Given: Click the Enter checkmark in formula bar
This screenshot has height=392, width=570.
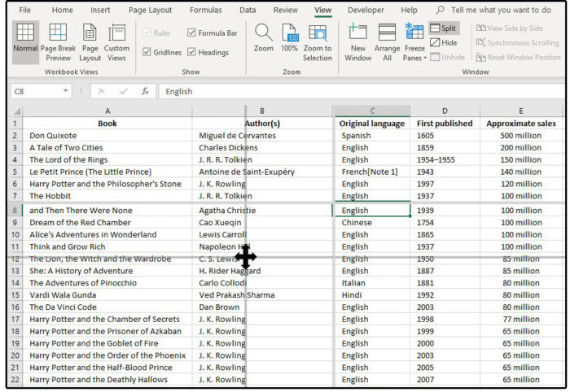Looking at the screenshot, I should [x=123, y=91].
